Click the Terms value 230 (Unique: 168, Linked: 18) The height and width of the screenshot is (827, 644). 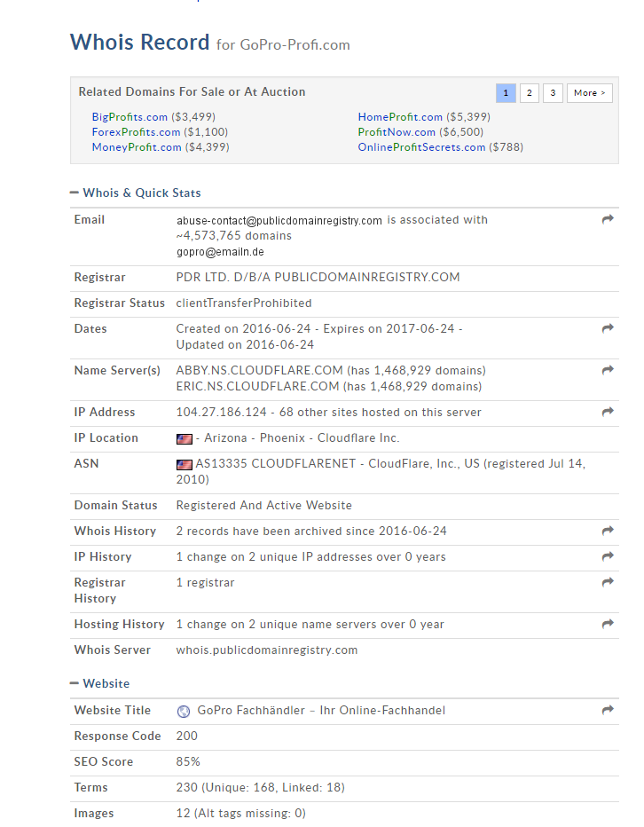(261, 788)
